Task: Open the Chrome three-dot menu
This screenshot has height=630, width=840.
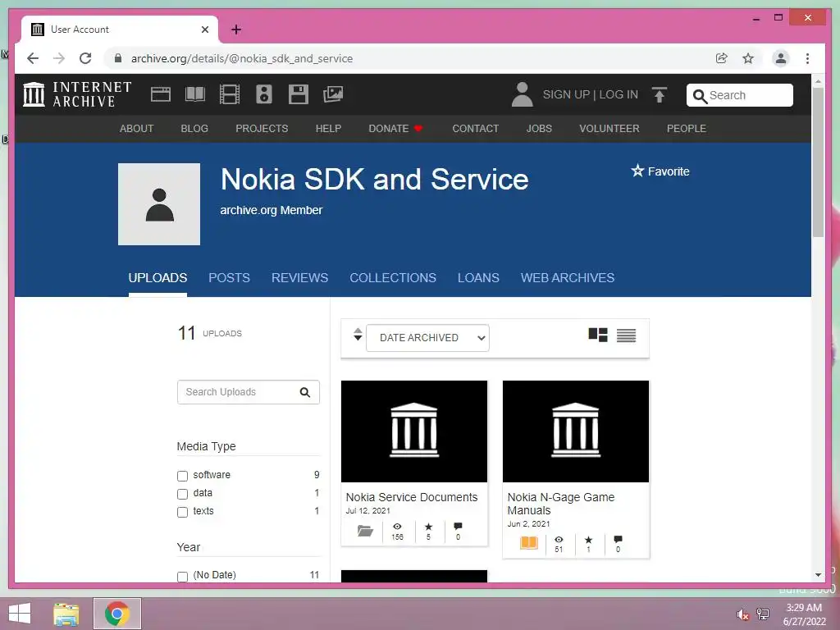Action: coord(807,58)
